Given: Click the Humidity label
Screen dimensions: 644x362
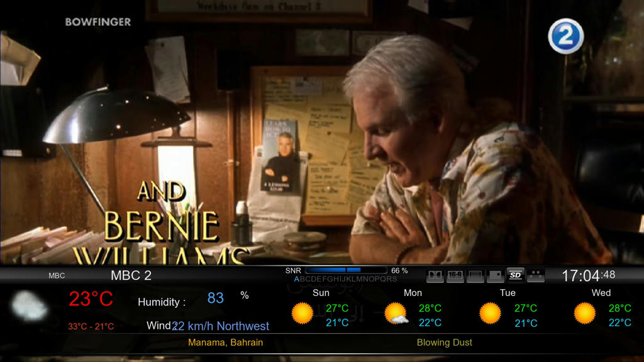Looking at the screenshot, I should click(162, 302).
